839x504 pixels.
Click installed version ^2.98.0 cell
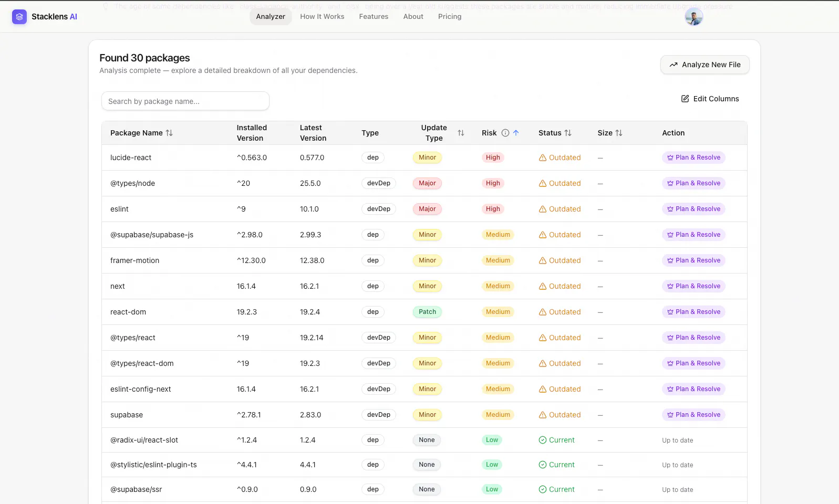coord(250,235)
